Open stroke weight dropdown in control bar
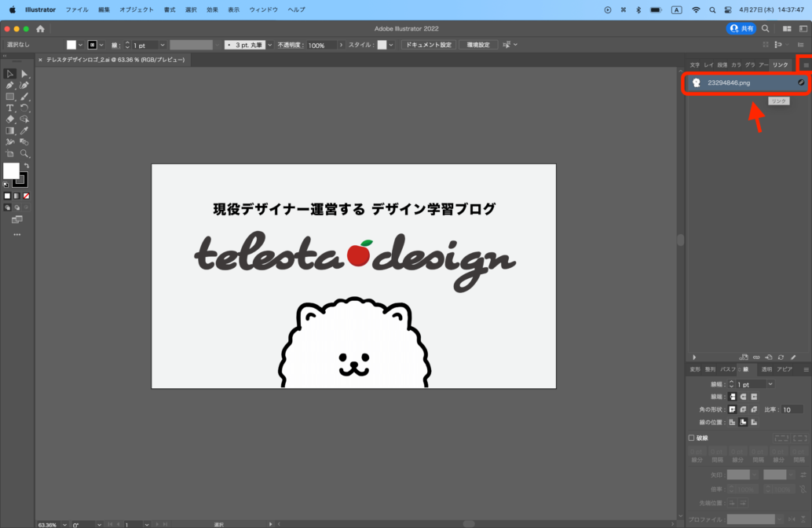The height and width of the screenshot is (528, 812). [x=162, y=45]
